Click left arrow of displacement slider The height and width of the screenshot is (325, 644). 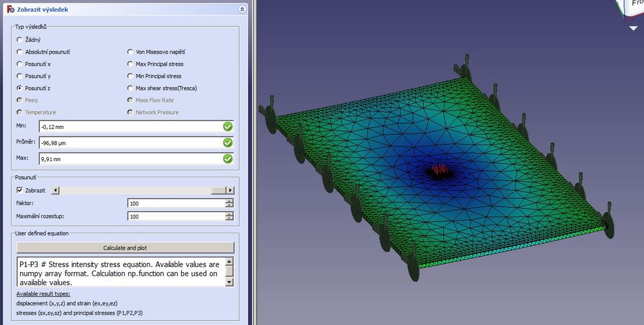point(55,190)
